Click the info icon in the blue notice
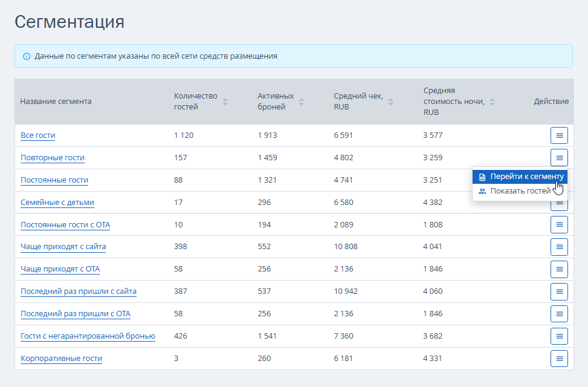This screenshot has width=588, height=387. click(x=27, y=56)
